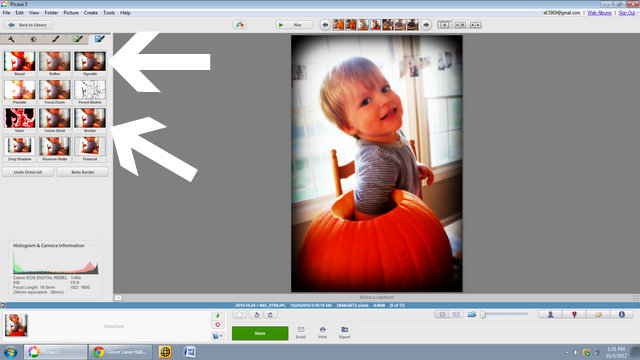Open the File menu
The image size is (640, 360).
[7, 13]
